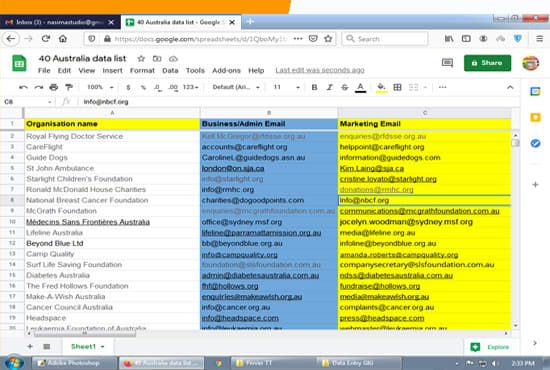This screenshot has height=370, width=550.
Task: Open the View menu
Action: click(x=87, y=70)
